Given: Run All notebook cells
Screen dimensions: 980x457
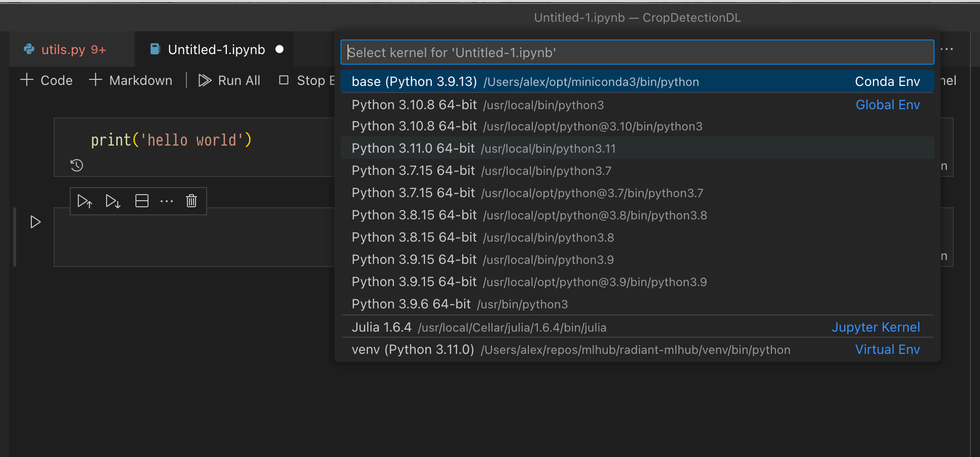Looking at the screenshot, I should tap(229, 80).
